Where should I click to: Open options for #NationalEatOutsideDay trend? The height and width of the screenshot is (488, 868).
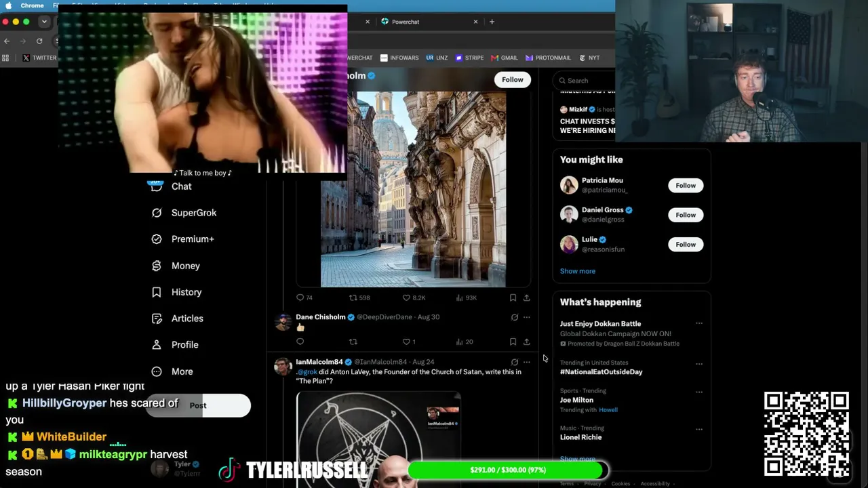coord(699,364)
